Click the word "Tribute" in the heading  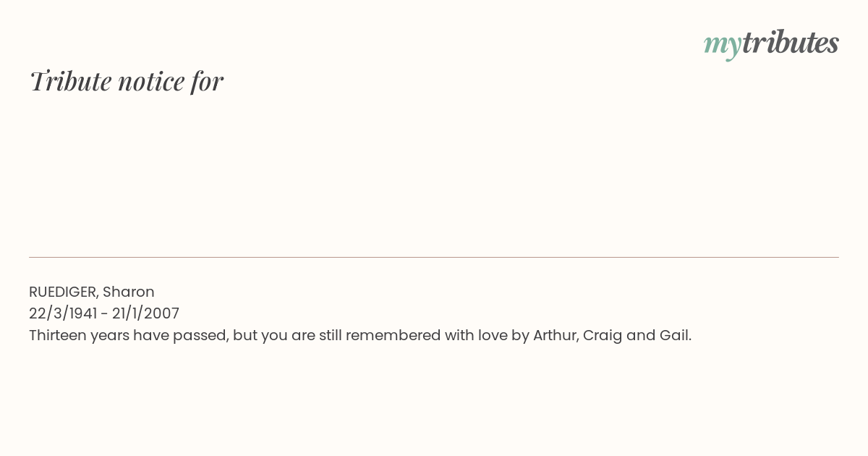click(70, 81)
